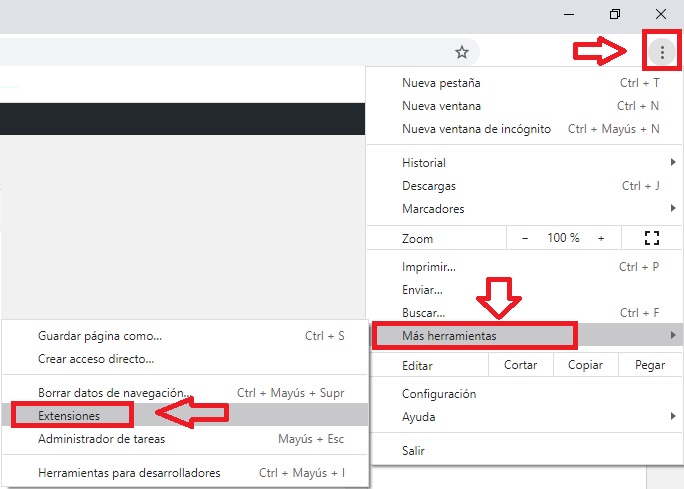Click the Cortar button
Viewport: 684px width, 489px height.
tap(520, 366)
